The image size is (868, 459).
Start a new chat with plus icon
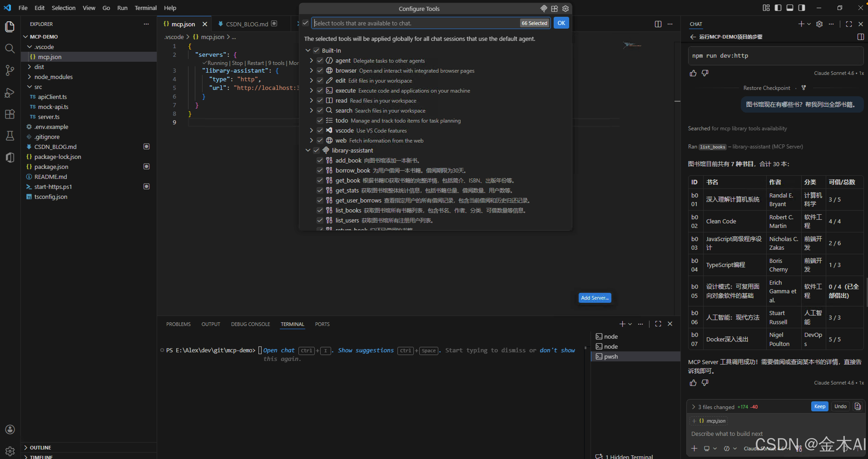(x=801, y=24)
